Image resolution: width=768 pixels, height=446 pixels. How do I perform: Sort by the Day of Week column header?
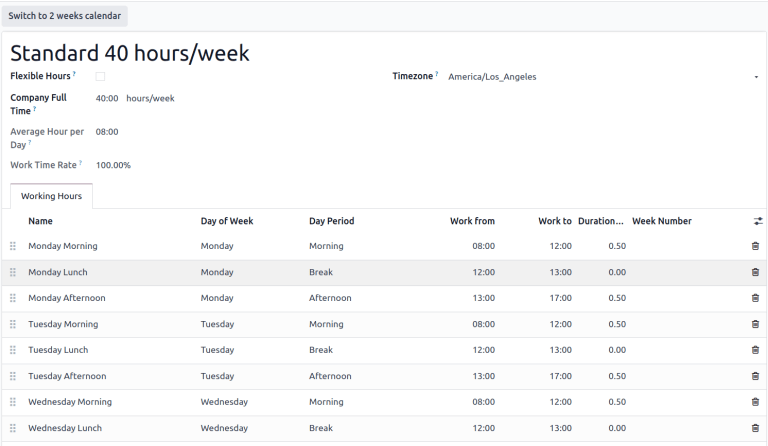click(227, 221)
